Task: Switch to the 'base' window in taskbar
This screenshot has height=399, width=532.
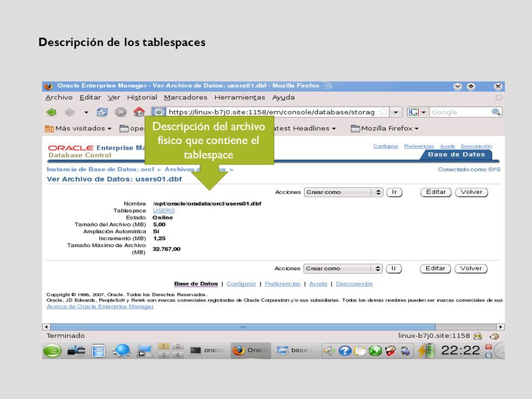Action: tap(295, 350)
